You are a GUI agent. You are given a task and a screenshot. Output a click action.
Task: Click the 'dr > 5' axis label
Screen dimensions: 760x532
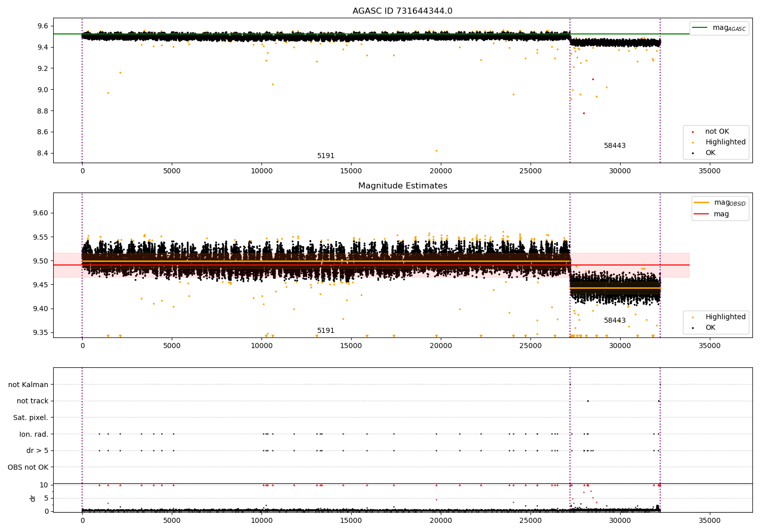37,450
